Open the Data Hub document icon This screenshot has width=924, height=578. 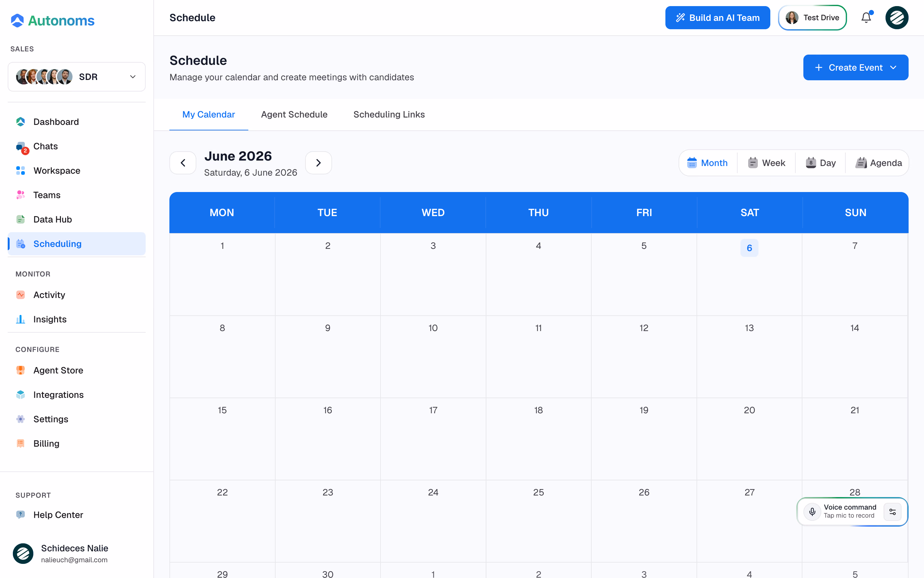(x=21, y=219)
